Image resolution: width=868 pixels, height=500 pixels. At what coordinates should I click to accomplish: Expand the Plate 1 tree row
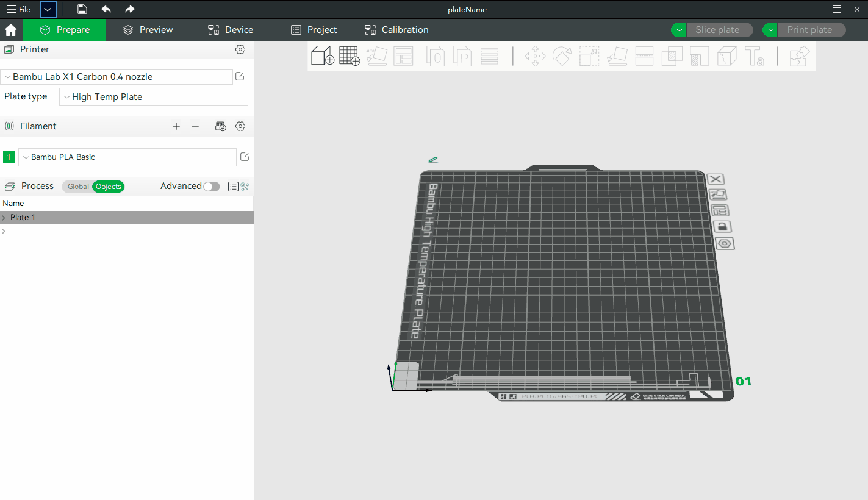[x=4, y=218]
